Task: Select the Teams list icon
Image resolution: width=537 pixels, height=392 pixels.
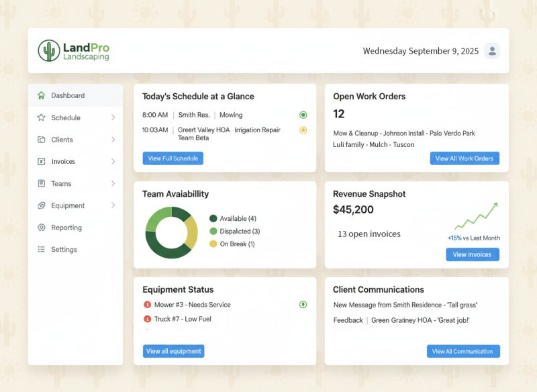Action: [40, 183]
